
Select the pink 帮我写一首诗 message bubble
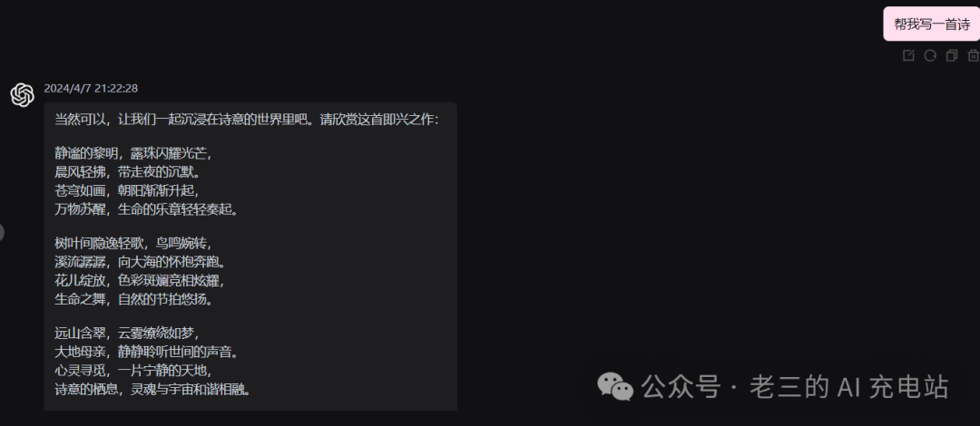[931, 24]
